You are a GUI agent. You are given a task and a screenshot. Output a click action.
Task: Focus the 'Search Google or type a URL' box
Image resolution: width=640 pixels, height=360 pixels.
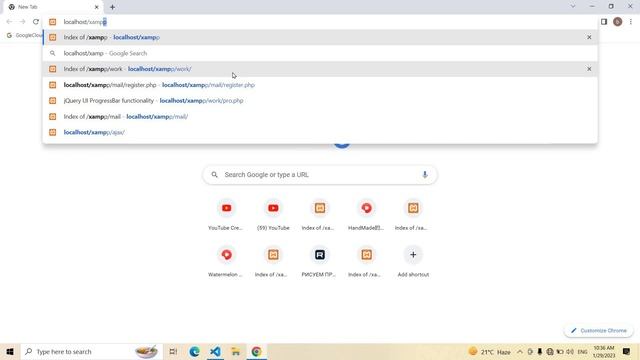pos(320,175)
